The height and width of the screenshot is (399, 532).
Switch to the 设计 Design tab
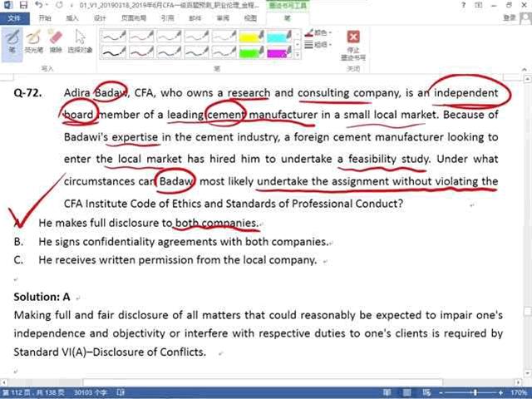100,18
